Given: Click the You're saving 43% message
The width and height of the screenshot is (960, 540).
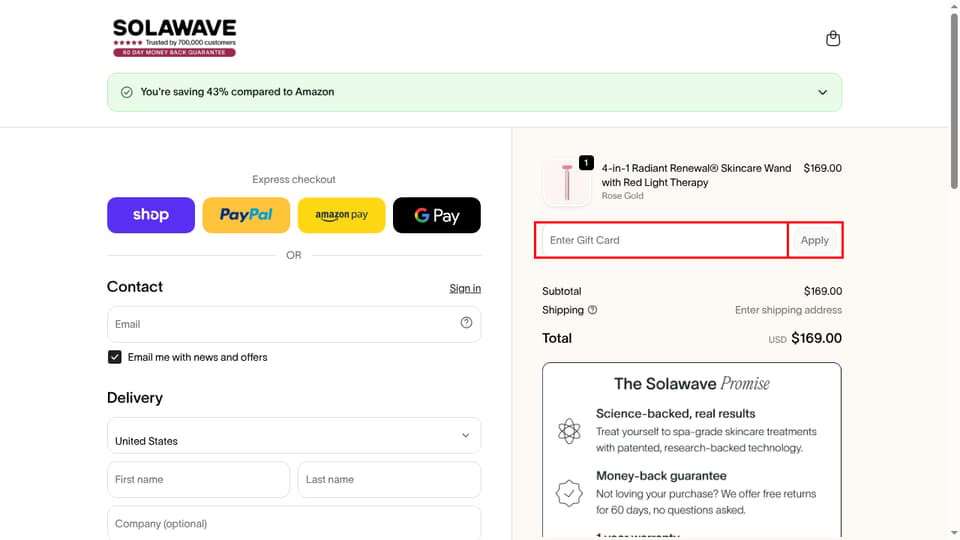Looking at the screenshot, I should tap(237, 92).
